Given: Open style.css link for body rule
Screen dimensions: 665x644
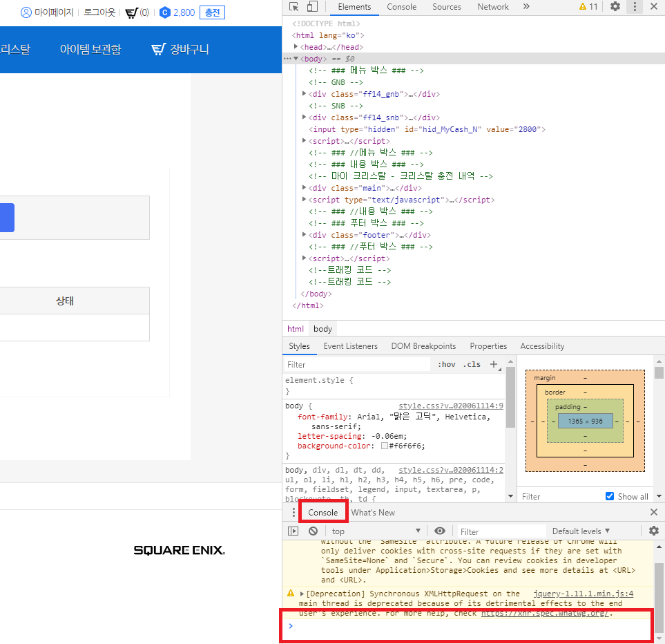Looking at the screenshot, I should (x=451, y=406).
